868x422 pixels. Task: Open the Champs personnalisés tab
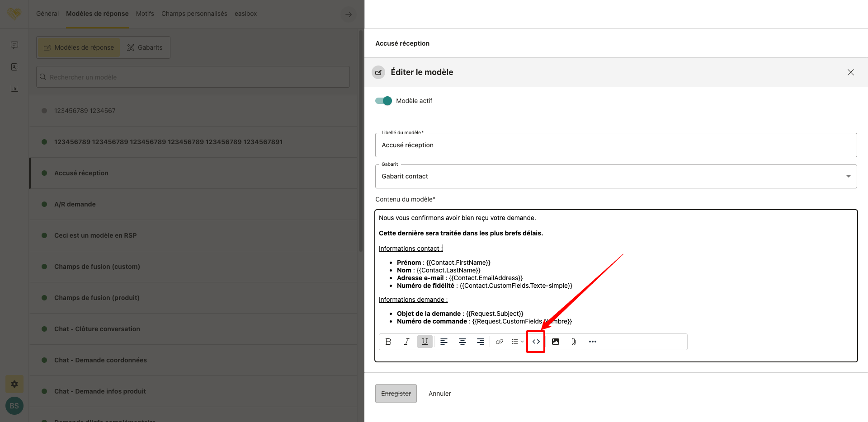pyautogui.click(x=194, y=14)
